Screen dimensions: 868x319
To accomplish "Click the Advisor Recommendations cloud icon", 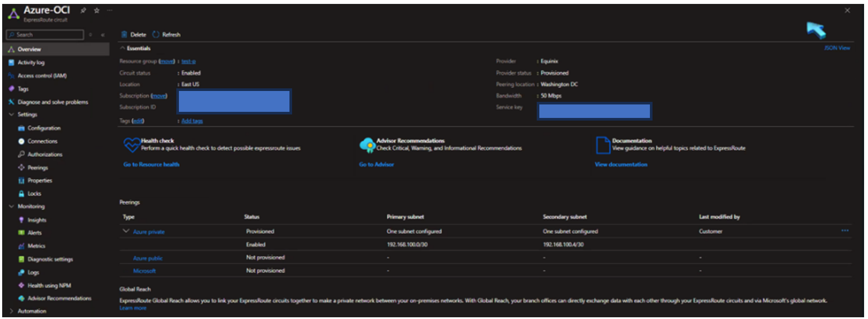I will pos(367,145).
